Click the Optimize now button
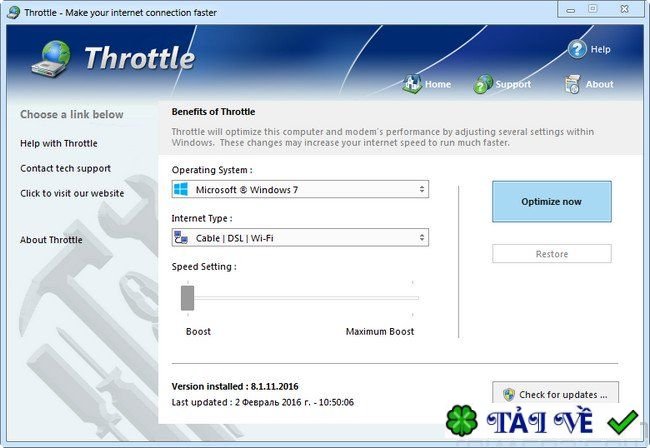 pos(551,201)
